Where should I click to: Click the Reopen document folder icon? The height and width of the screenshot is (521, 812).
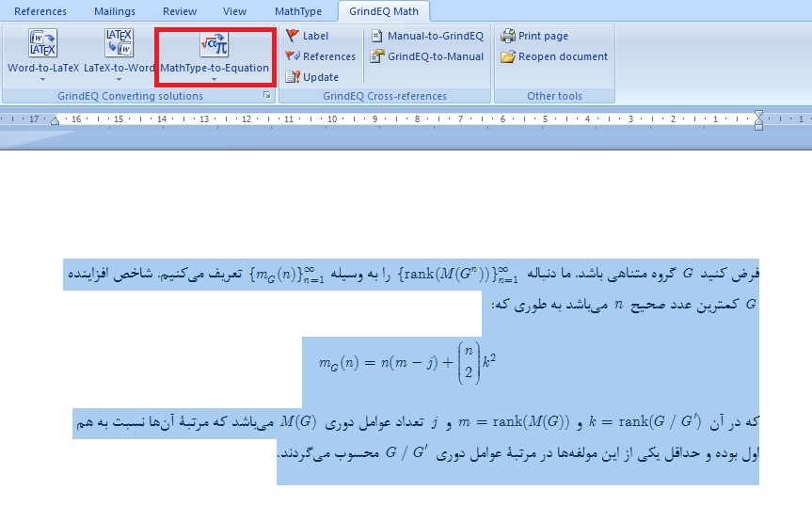click(x=508, y=56)
